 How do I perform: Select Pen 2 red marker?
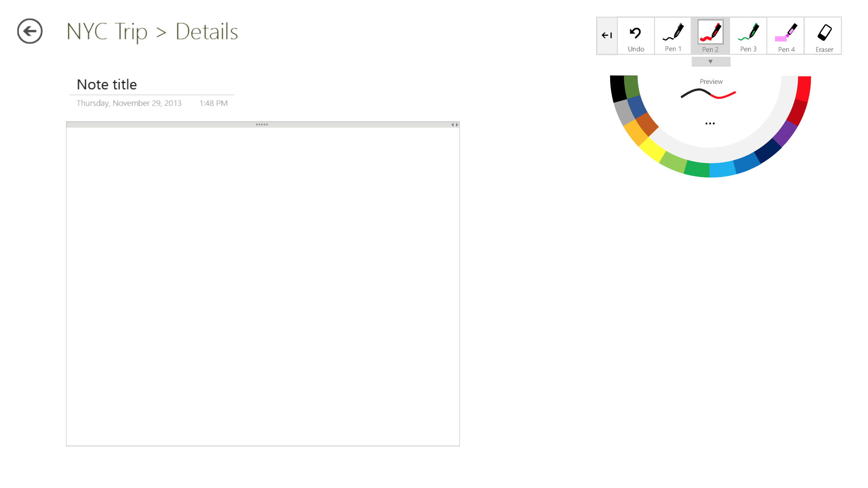coord(710,35)
